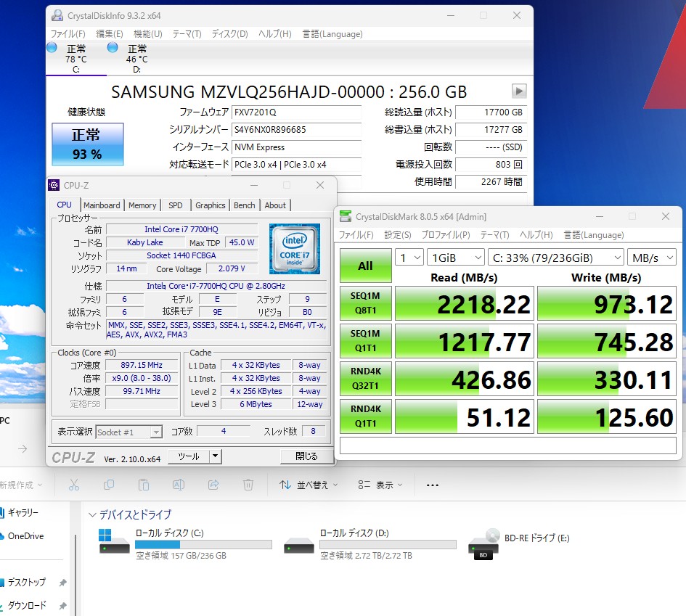Viewport: 686px width, 616px height.
Task: Click the firmware field FXV7201Q
Action: [297, 112]
